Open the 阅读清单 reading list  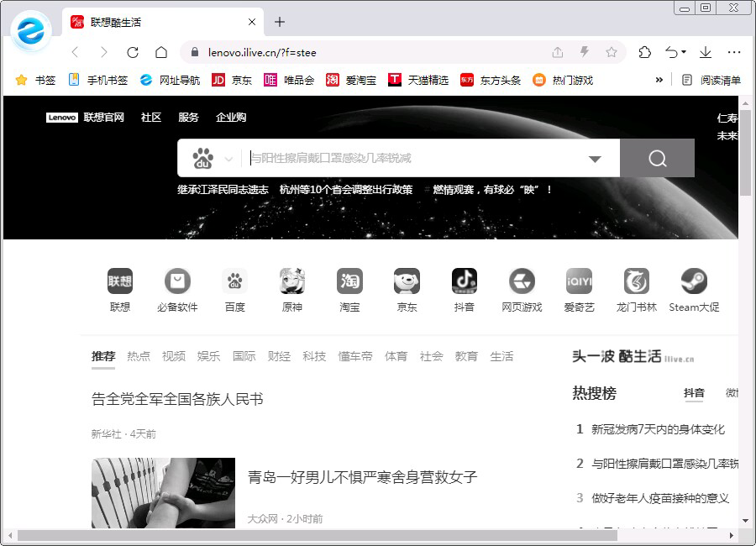point(711,80)
